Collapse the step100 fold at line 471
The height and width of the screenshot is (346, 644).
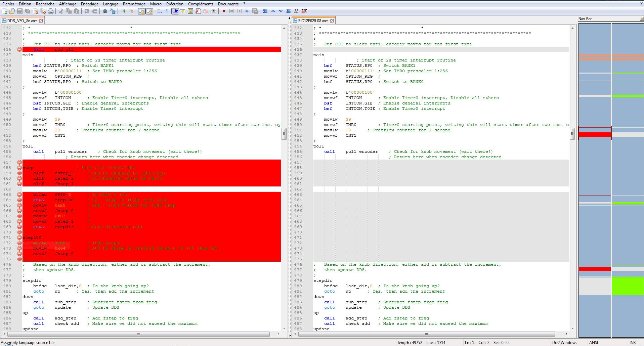19,237
